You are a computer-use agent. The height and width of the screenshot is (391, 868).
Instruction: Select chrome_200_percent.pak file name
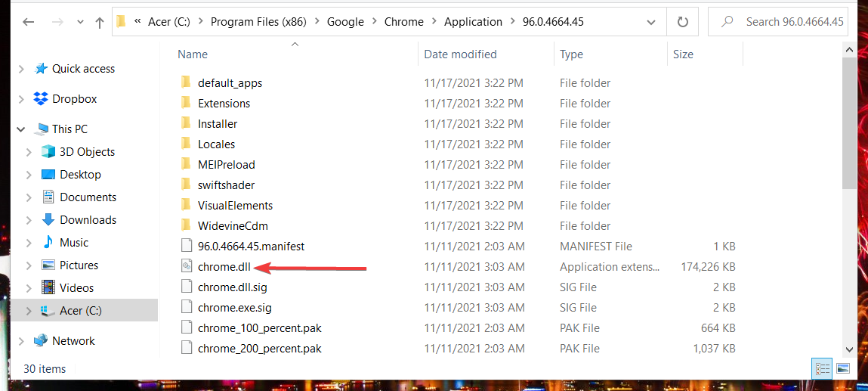(x=260, y=349)
